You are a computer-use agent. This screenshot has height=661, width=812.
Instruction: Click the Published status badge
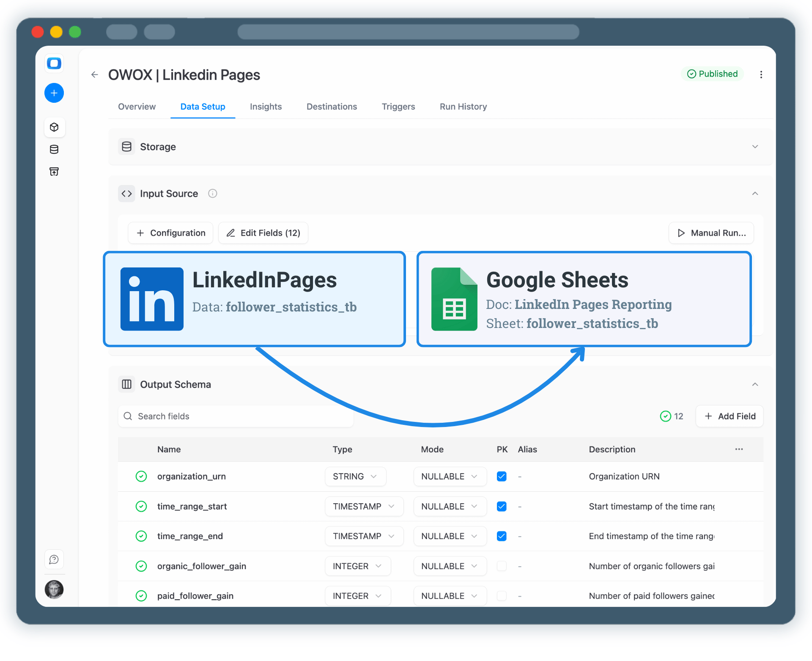pos(712,74)
